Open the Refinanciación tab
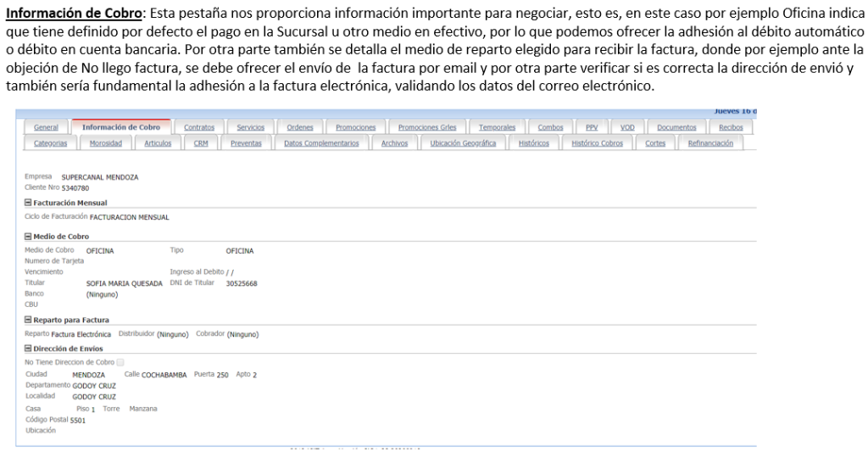Viewport: 868px width, 458px height. click(x=710, y=143)
